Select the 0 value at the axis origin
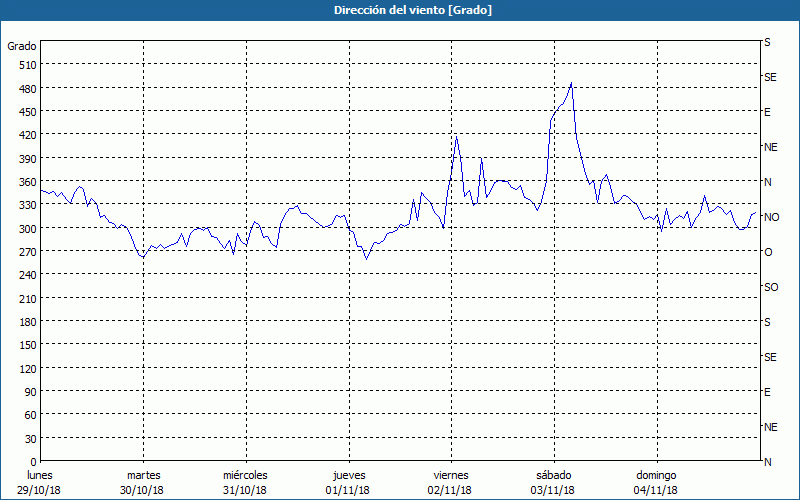Screen dimensions: 800x500 [x=34, y=462]
